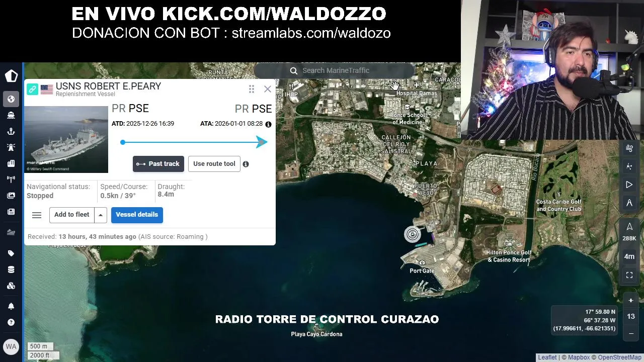Click the voyage progress arrow line
Viewport: 644px width, 362px height.
[x=194, y=142]
